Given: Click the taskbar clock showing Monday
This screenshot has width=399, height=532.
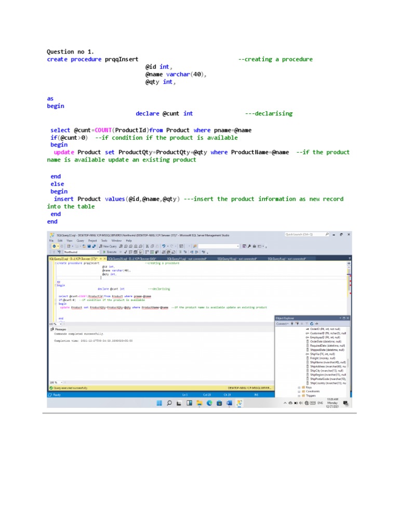Looking at the screenshot, I should 332,403.
